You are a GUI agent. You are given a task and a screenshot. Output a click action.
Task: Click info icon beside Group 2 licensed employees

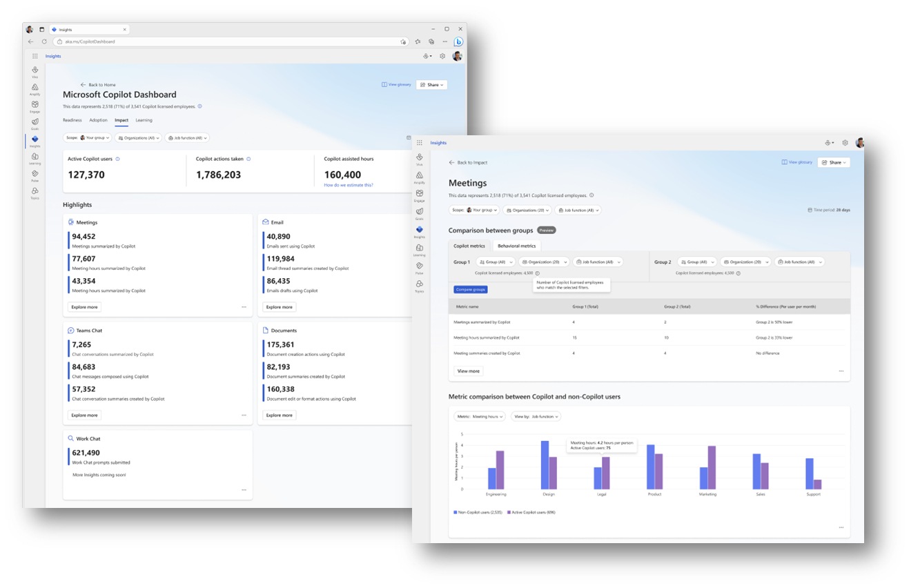pyautogui.click(x=738, y=273)
